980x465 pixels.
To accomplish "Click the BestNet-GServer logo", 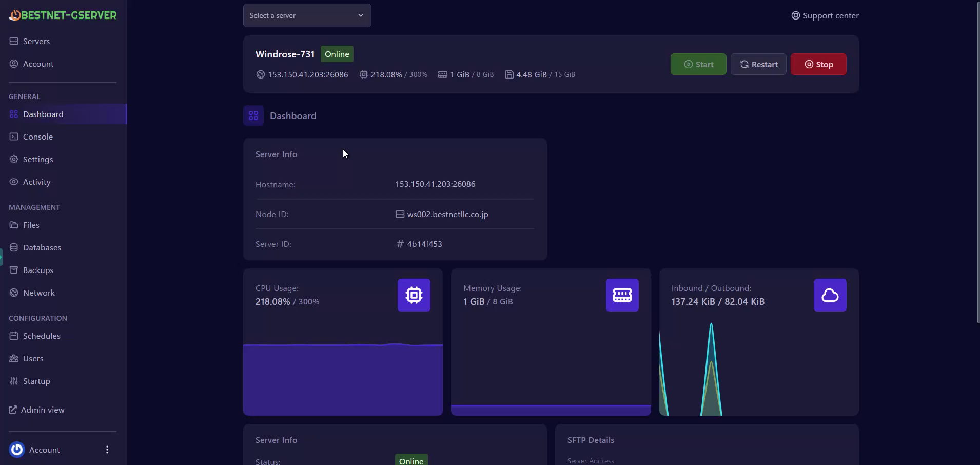I will coord(63,15).
